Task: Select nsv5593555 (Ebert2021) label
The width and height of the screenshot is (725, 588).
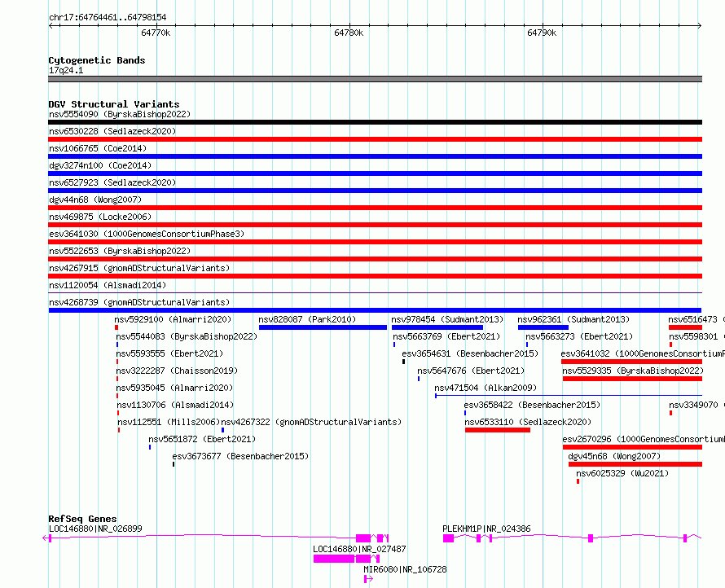Action: [169, 353]
